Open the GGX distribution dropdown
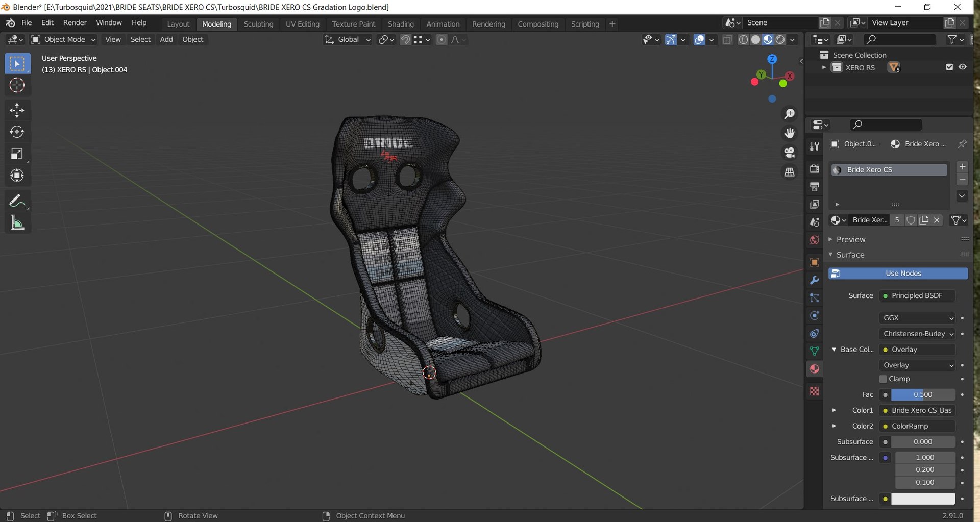Viewport: 980px width, 522px height. (x=917, y=318)
